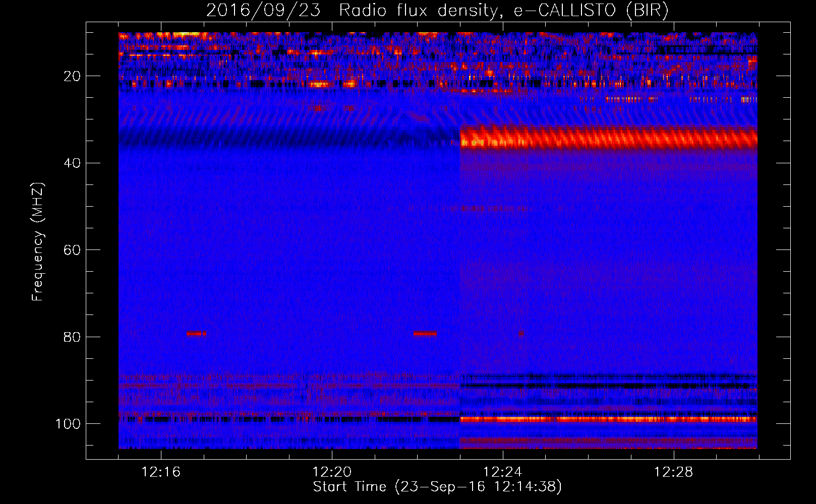
Task: Click the 12:20 time tick label
Action: [332, 472]
